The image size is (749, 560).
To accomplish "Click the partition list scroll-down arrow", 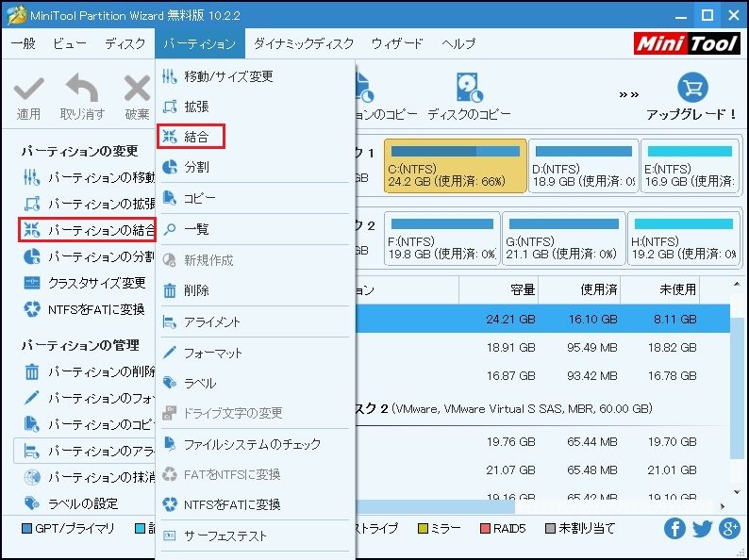I will (737, 492).
